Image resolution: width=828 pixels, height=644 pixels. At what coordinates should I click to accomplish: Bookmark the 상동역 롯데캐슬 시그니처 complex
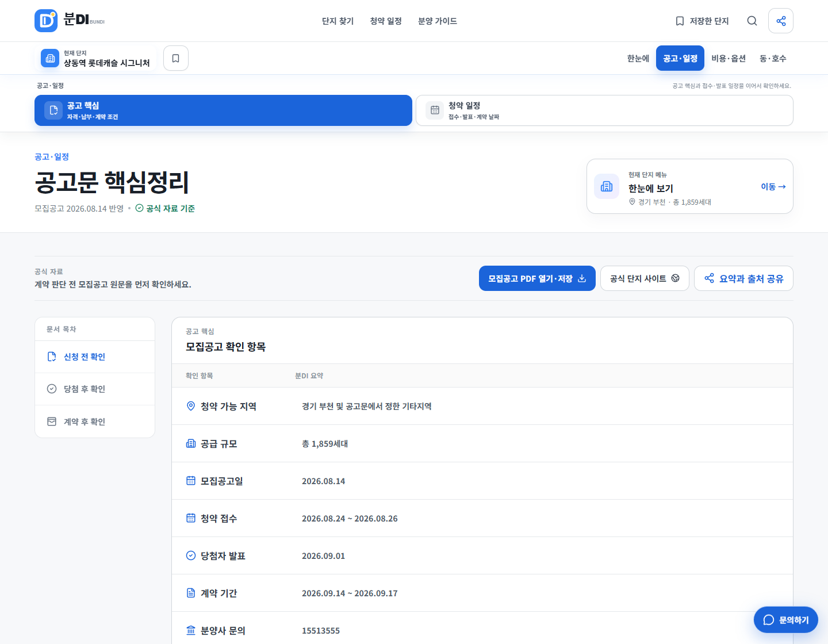point(176,58)
